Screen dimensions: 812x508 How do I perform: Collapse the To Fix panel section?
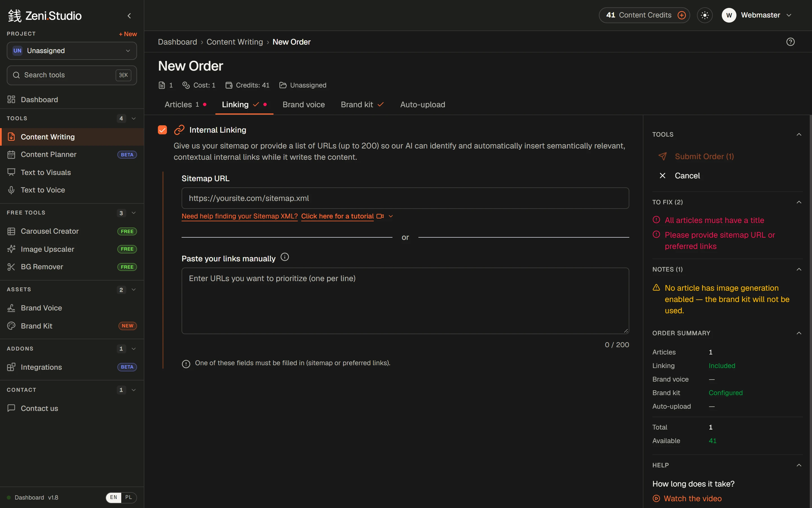point(799,202)
